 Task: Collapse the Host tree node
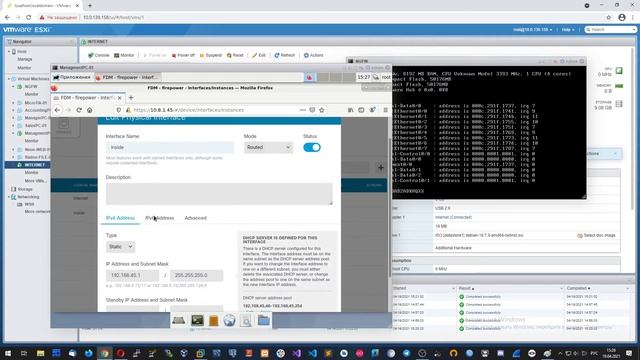tap(9, 52)
